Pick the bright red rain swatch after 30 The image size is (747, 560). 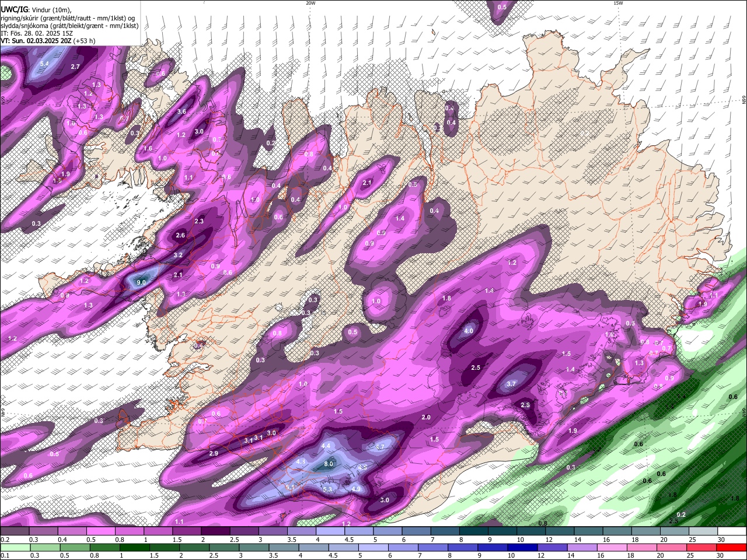coord(731,547)
